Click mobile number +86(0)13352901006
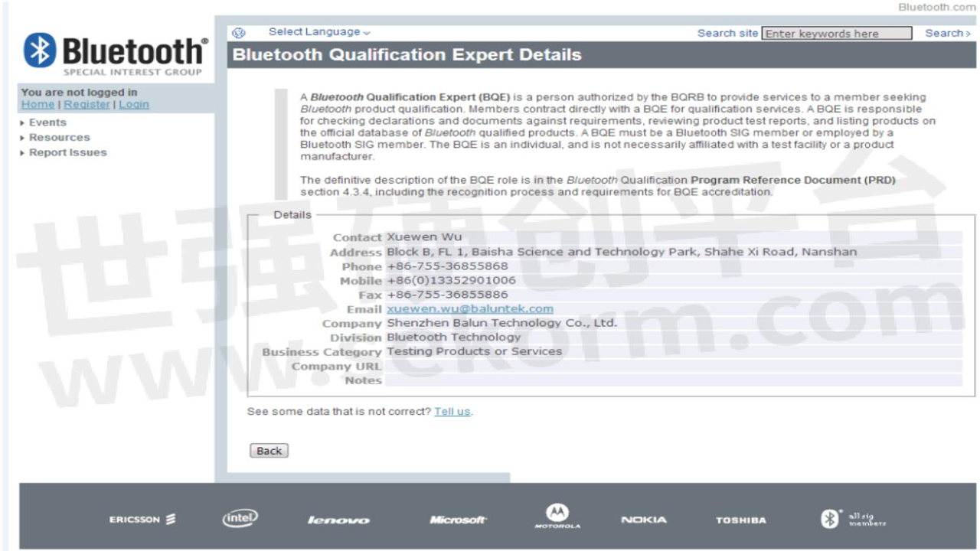The image size is (980, 551). [451, 281]
